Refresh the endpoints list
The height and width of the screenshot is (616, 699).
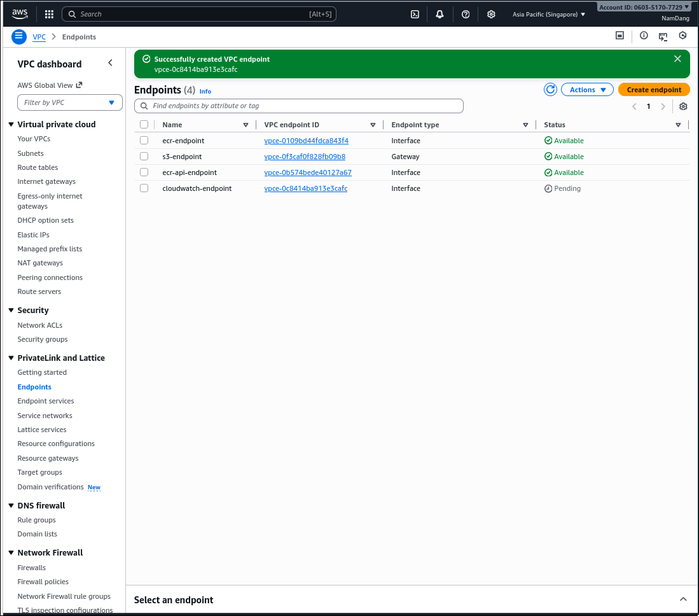tap(550, 89)
